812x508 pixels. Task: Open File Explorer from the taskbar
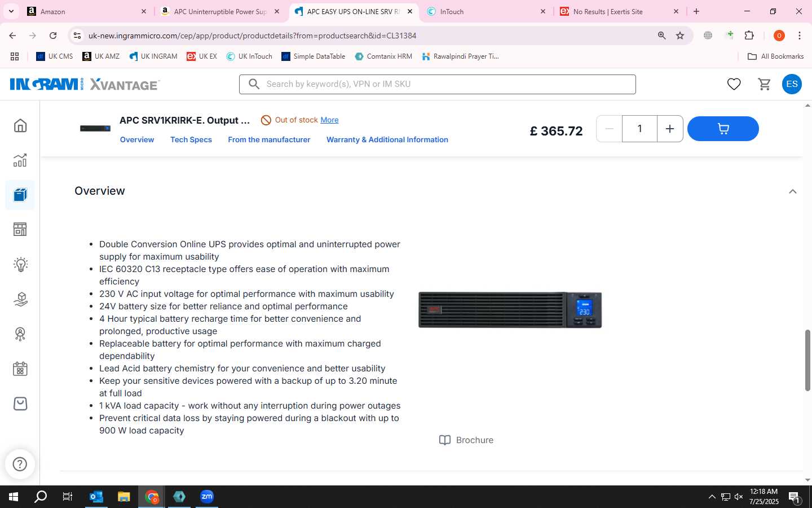[x=123, y=497]
